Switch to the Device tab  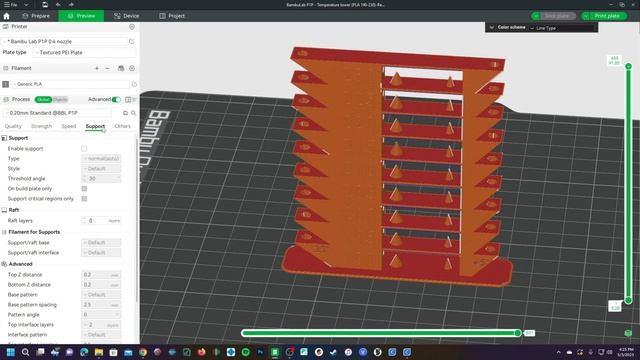(x=127, y=16)
